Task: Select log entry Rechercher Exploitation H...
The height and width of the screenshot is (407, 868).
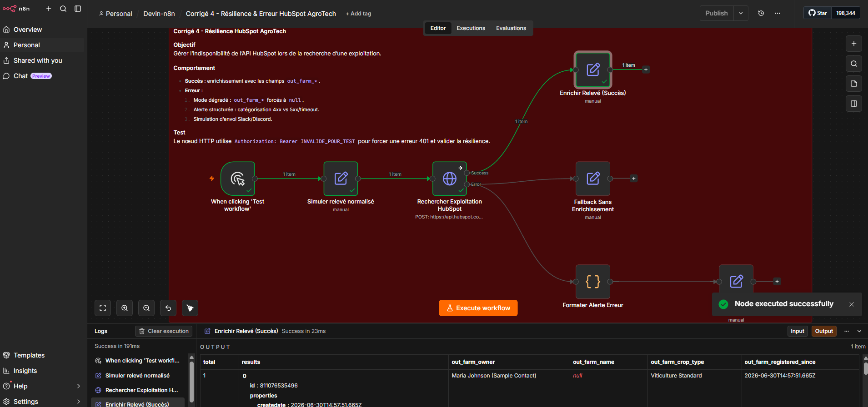Action: coord(138,390)
